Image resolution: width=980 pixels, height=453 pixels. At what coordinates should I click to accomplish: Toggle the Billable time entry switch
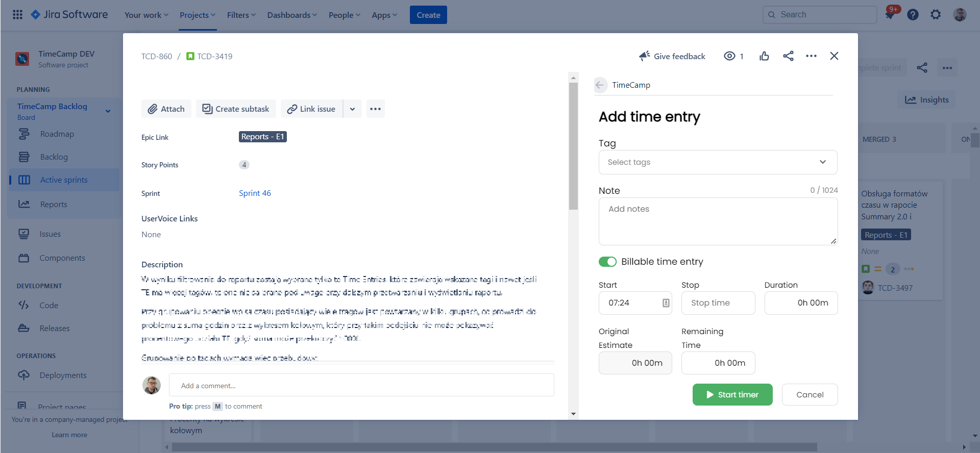[x=607, y=262]
